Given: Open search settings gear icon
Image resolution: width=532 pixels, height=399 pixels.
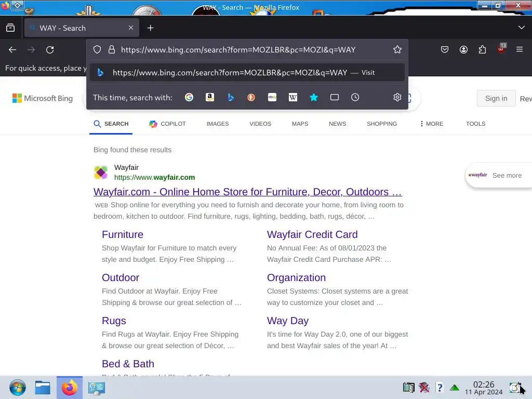Looking at the screenshot, I should 397,97.
